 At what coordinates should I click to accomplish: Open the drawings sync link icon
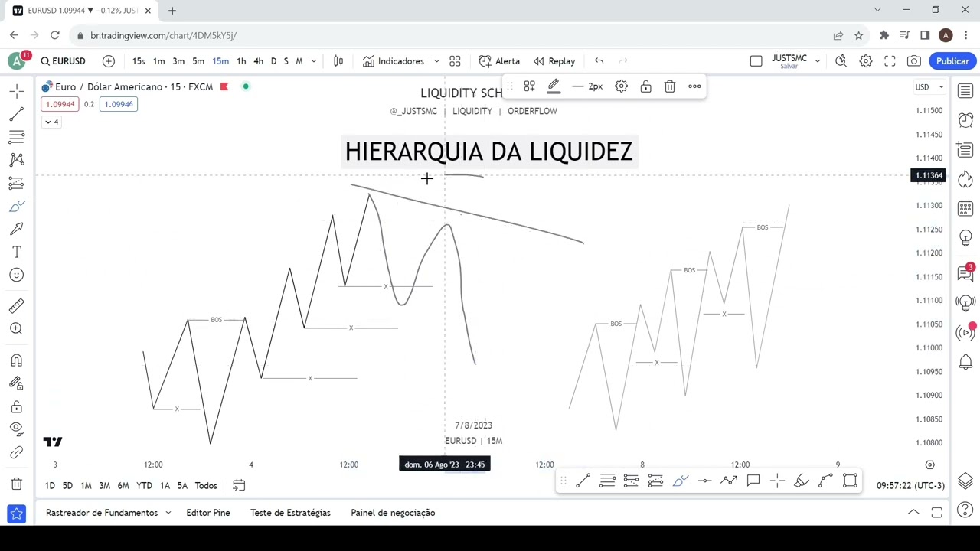17,452
